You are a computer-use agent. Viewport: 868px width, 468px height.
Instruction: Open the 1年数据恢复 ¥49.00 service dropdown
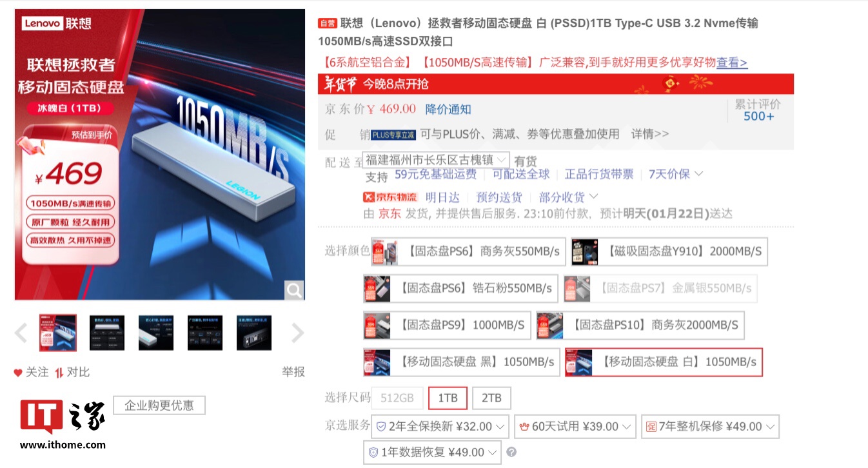pyautogui.click(x=432, y=452)
